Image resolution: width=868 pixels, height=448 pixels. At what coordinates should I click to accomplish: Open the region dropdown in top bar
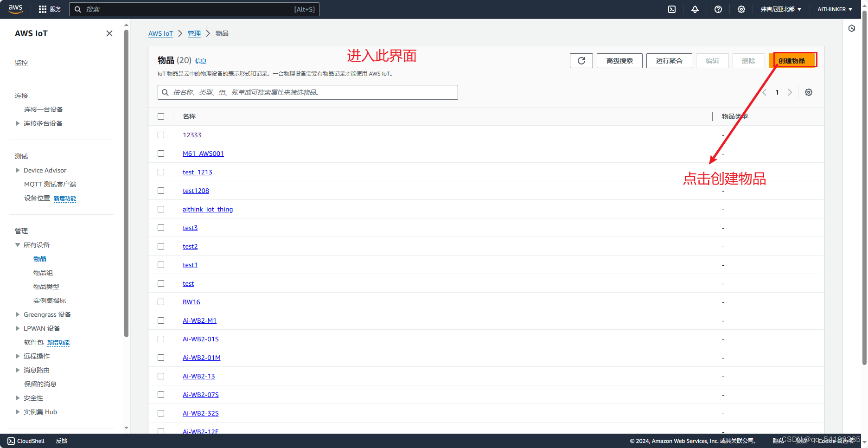[781, 9]
